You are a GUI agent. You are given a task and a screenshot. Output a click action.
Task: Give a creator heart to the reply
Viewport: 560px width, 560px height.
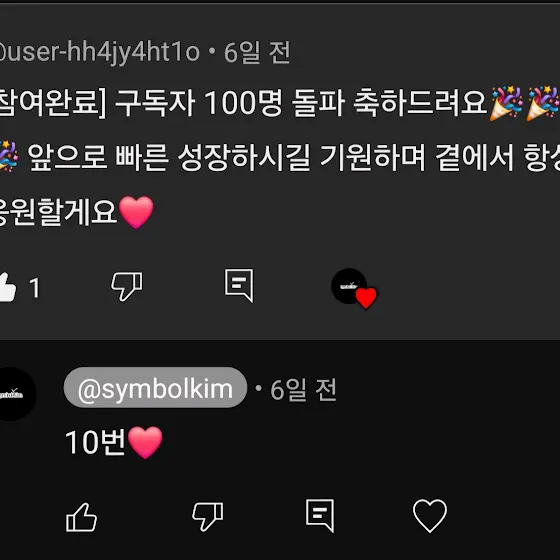pyautogui.click(x=430, y=516)
